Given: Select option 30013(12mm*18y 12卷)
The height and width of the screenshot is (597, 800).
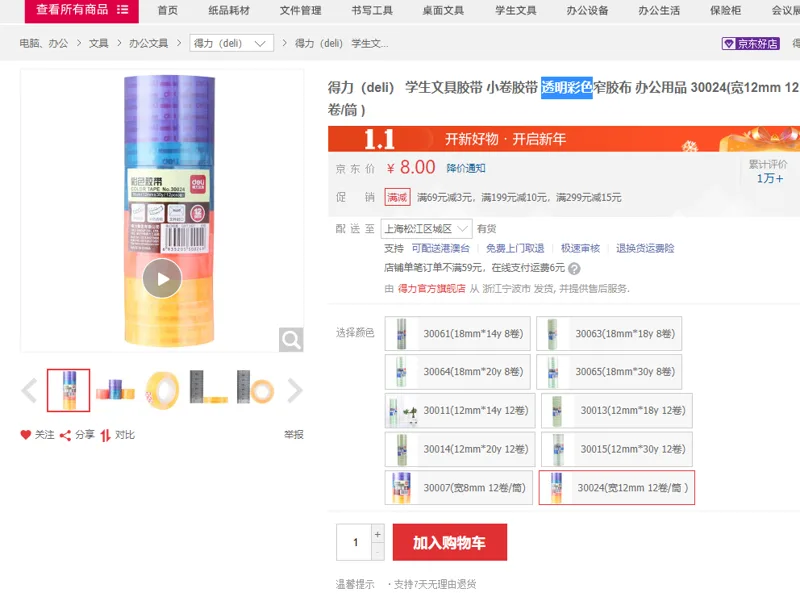Looking at the screenshot, I should (x=617, y=411).
